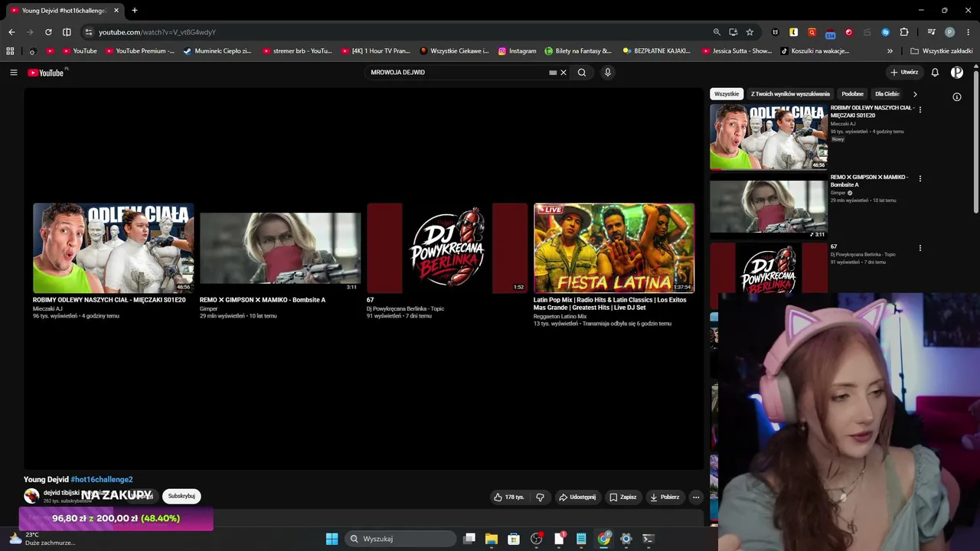
Task: Select the Young Dejvid #hot16challenge tab
Action: pyautogui.click(x=63, y=11)
